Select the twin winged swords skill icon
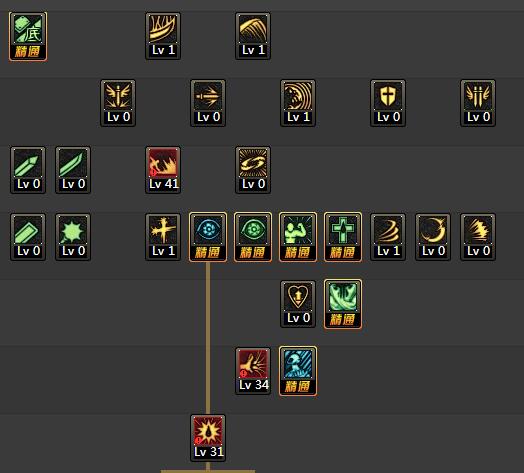The width and height of the screenshot is (524, 473). coord(478,103)
